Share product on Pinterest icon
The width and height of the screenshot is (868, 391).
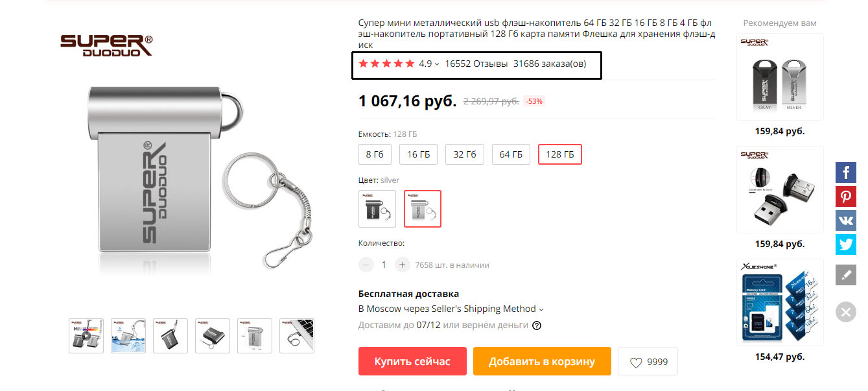click(x=846, y=196)
